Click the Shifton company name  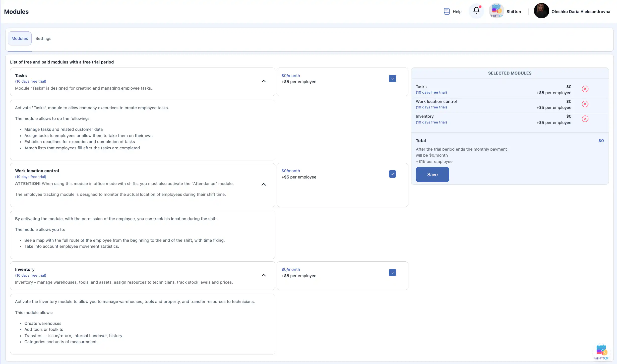click(514, 12)
